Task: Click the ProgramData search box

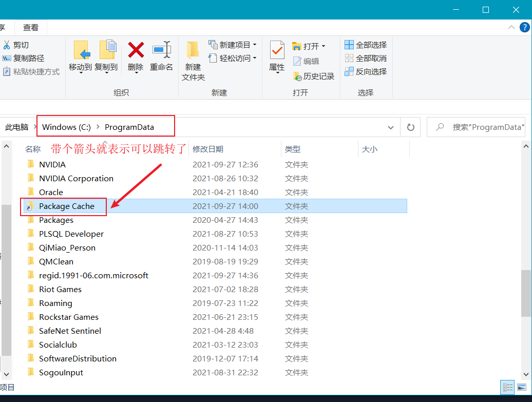Action: coord(477,127)
